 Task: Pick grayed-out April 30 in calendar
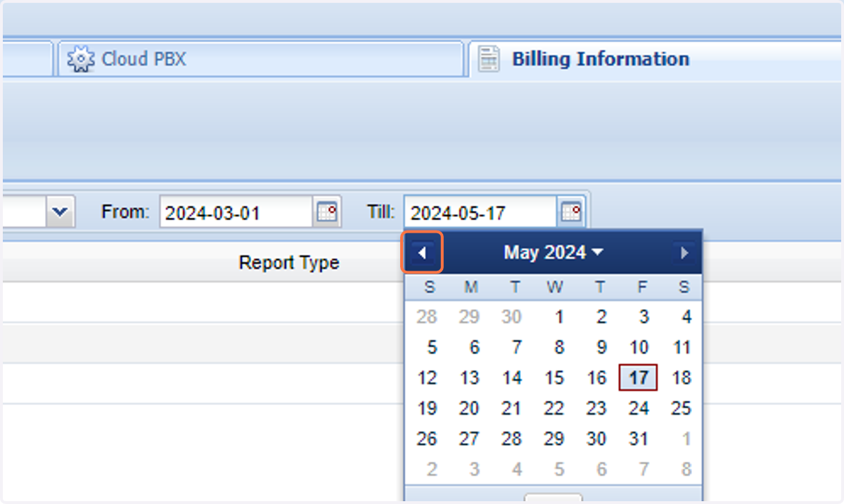click(x=512, y=317)
